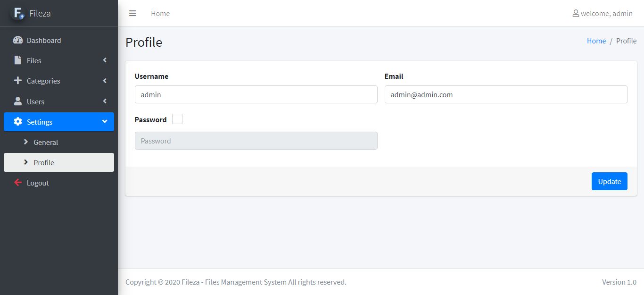
Task: Click into the Username input field
Action: point(256,94)
